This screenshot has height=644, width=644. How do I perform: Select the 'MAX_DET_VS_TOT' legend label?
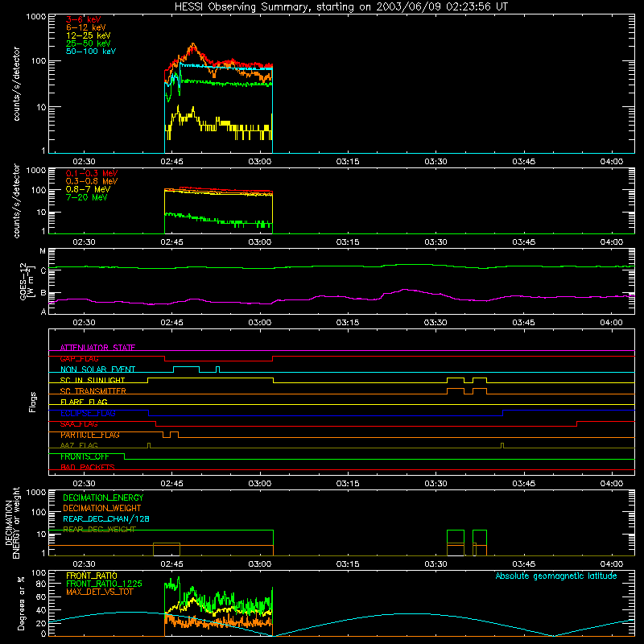point(99,592)
